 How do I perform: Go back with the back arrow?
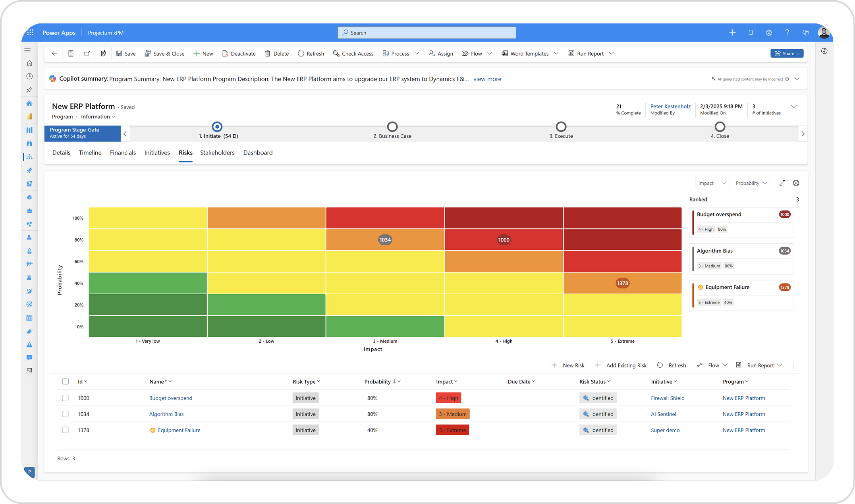(x=55, y=53)
